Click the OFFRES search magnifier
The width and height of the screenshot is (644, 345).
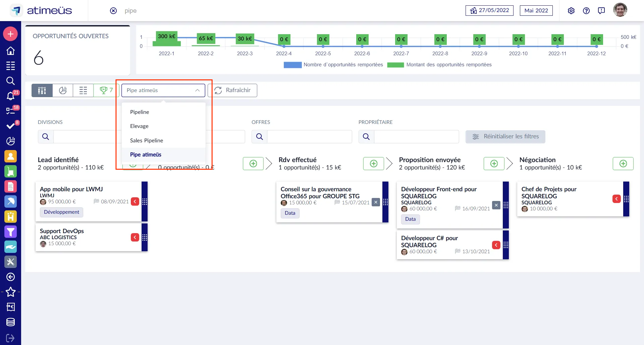click(259, 137)
